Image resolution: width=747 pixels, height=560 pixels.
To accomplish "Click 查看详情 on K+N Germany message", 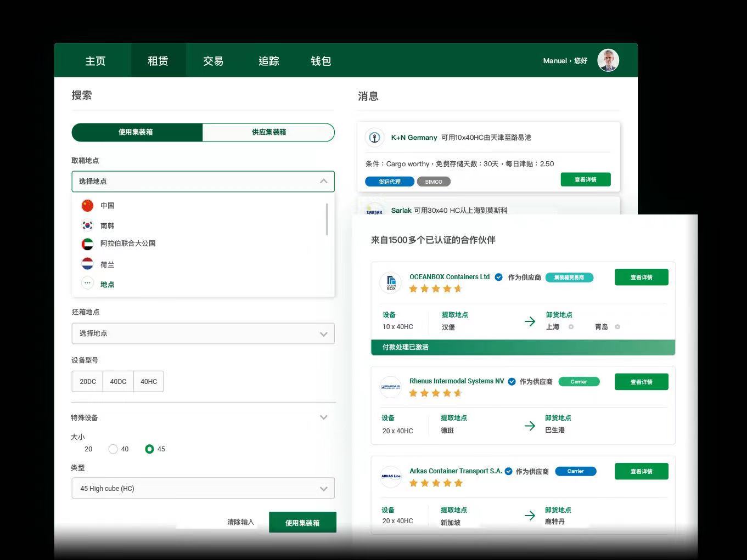I will coord(586,179).
